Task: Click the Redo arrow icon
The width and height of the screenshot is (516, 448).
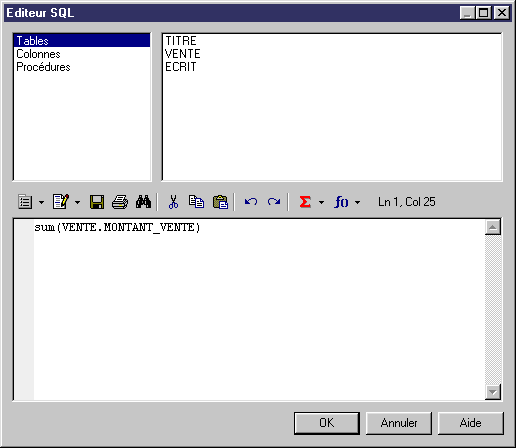Action: coord(274,202)
